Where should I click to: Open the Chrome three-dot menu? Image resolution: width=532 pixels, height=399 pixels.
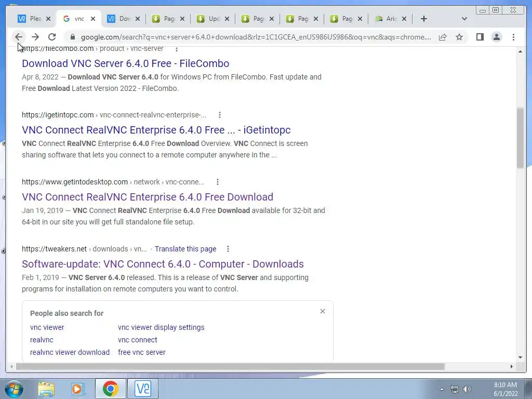513,37
